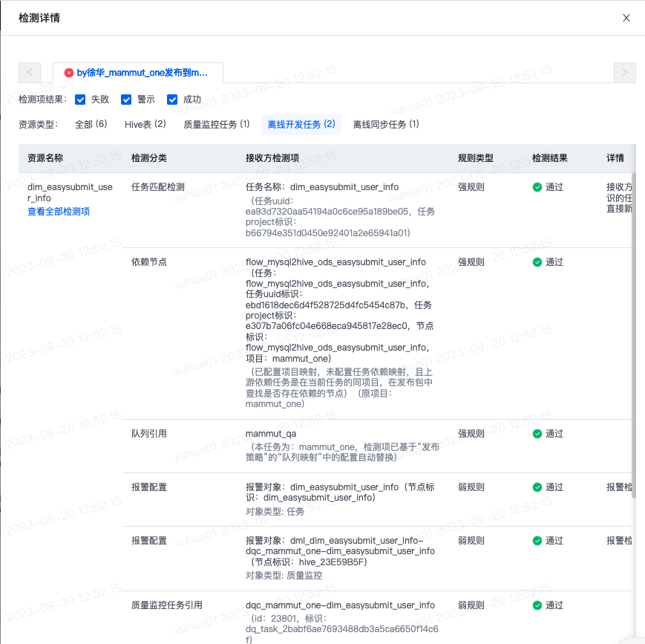Uncheck the 警示 result checkbox
This screenshot has height=644, width=645.
[126, 100]
